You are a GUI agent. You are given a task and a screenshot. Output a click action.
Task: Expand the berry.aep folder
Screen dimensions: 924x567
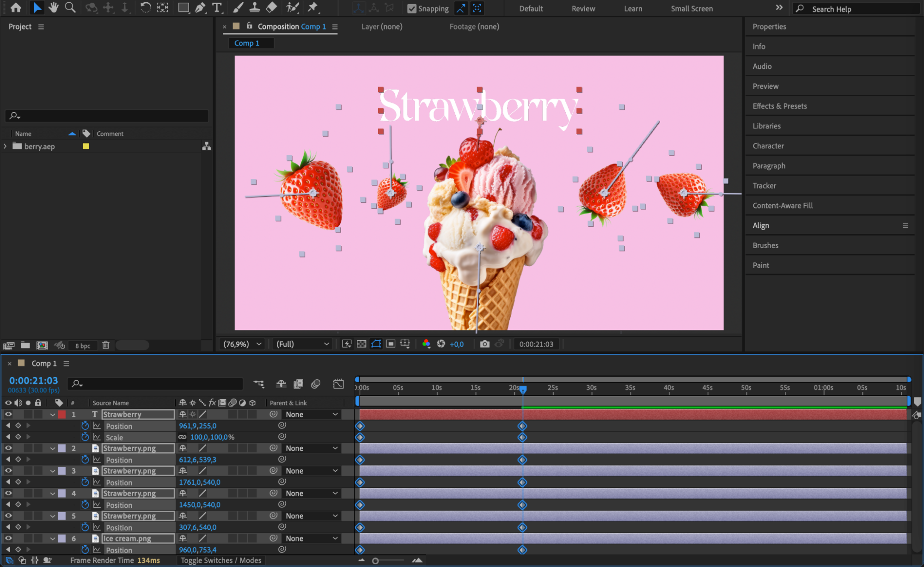click(5, 146)
